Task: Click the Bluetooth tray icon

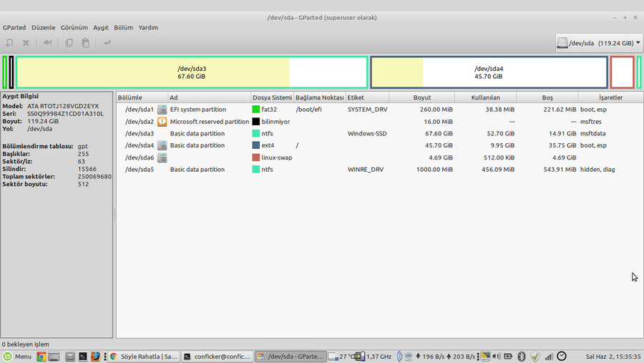Action: pyautogui.click(x=521, y=357)
